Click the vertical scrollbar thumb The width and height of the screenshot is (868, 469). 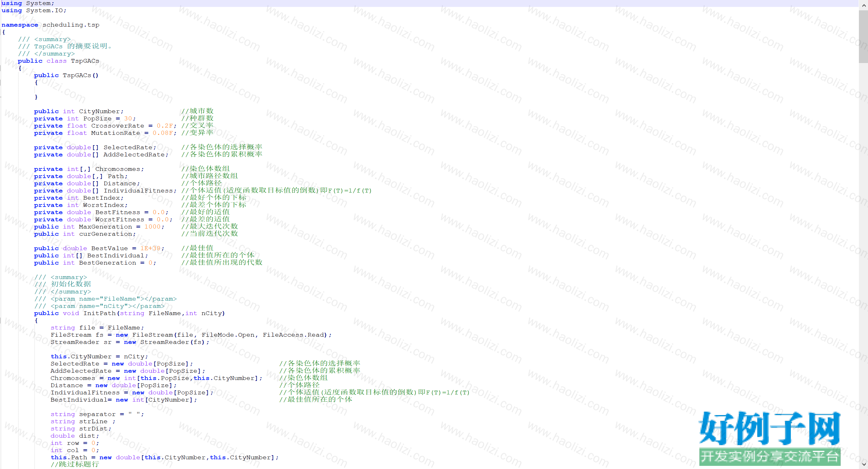(863, 36)
